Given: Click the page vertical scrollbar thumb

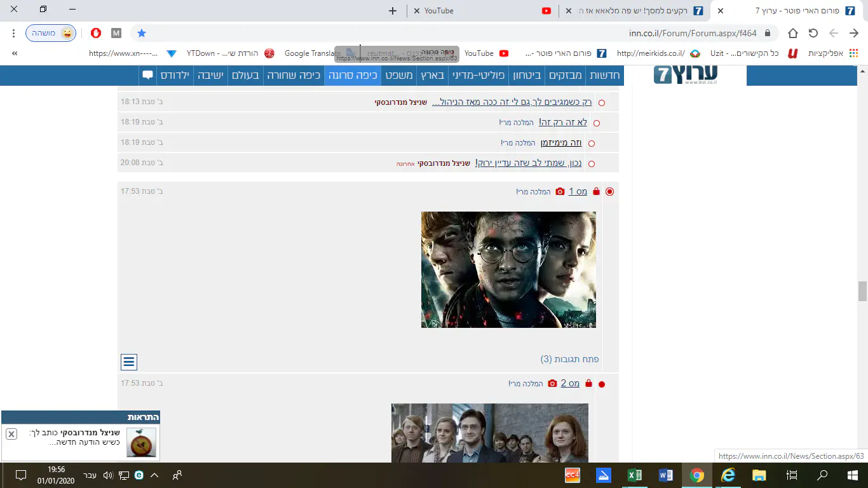Looking at the screenshot, I should click(x=862, y=291).
